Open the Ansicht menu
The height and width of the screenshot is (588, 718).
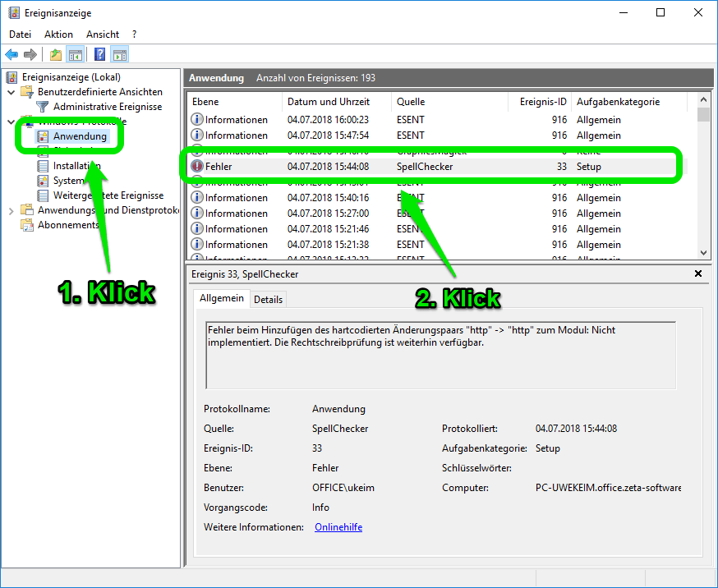[x=103, y=34]
